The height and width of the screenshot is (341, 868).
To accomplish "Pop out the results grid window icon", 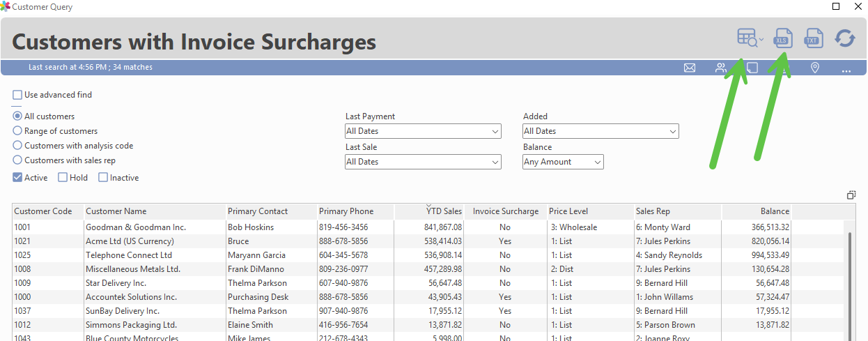I will click(851, 195).
